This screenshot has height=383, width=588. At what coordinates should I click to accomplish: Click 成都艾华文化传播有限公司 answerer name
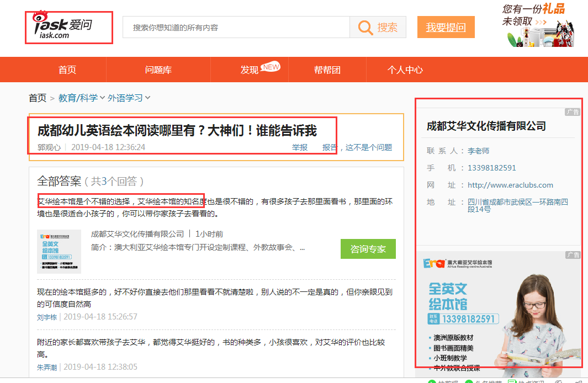coord(137,234)
